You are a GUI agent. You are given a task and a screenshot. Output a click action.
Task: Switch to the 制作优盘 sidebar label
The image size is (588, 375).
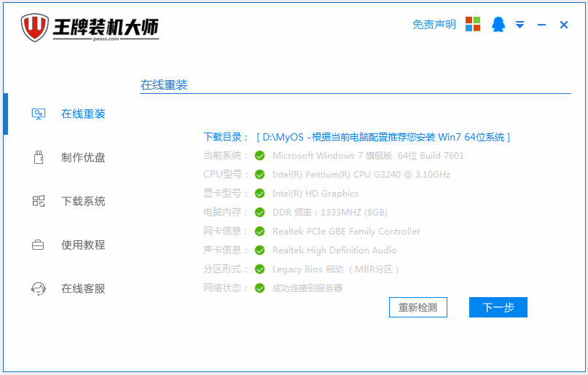coord(83,157)
